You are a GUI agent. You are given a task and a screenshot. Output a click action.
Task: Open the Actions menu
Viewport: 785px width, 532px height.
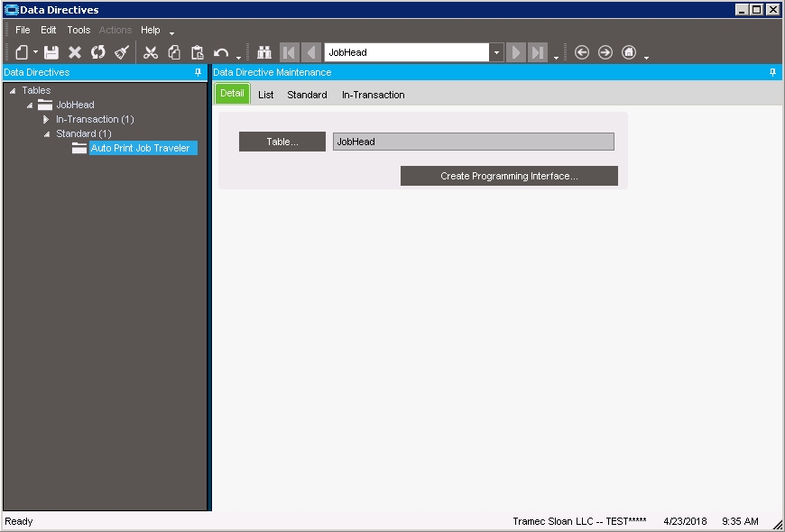pyautogui.click(x=115, y=30)
